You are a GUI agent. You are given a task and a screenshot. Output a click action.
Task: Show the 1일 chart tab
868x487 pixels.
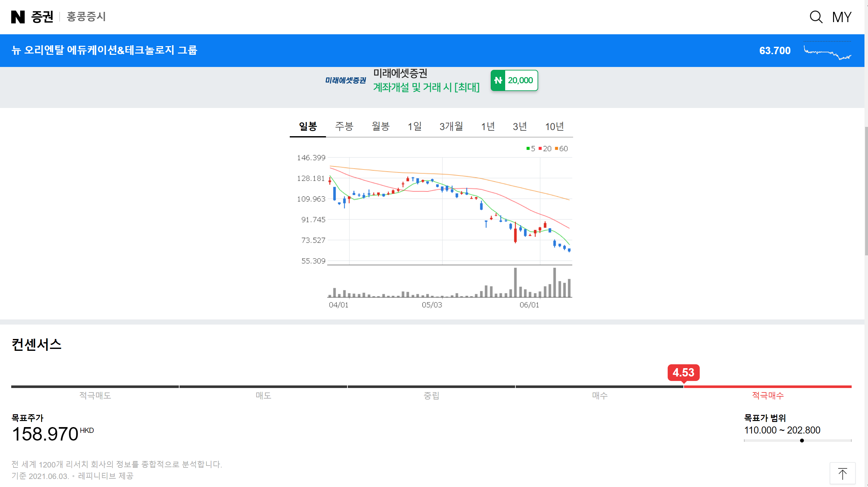pyautogui.click(x=414, y=127)
